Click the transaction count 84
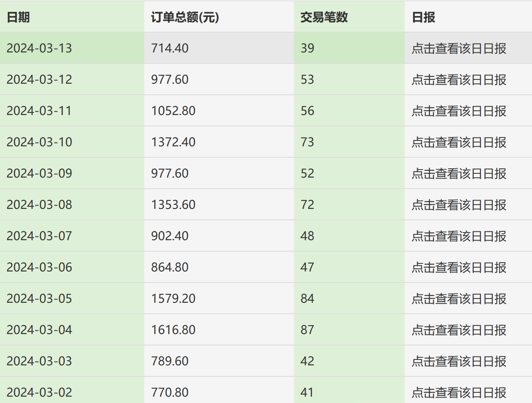This screenshot has height=403, width=532. pos(306,299)
